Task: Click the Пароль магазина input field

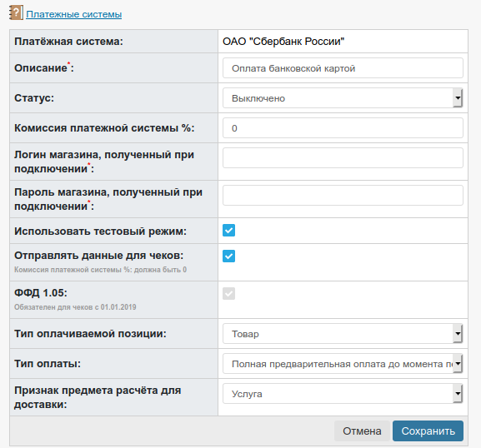Action: (343, 195)
